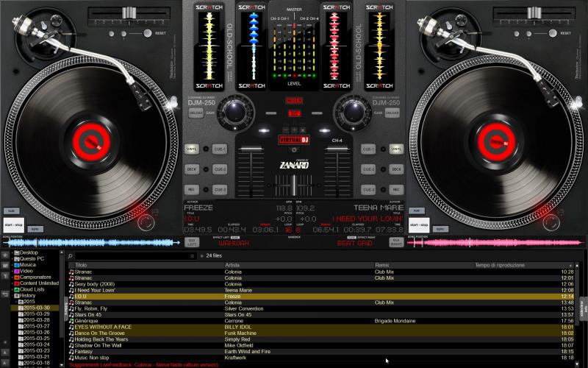Click the VirtualDJ logo in the mixer

click(293, 140)
